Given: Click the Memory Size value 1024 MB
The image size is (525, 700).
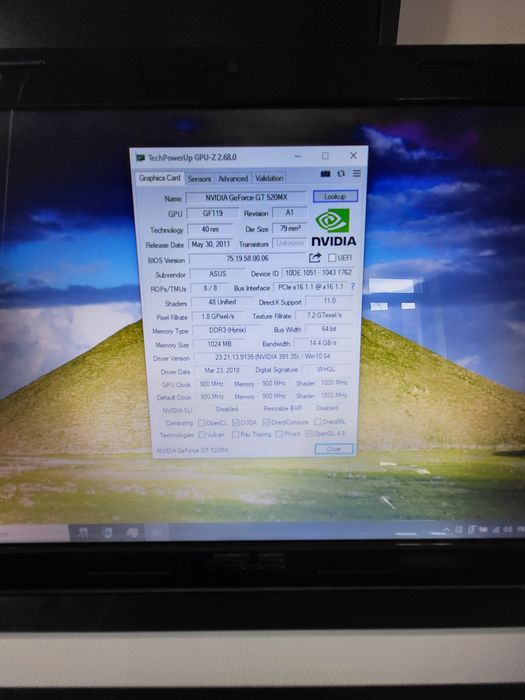Looking at the screenshot, I should click(x=219, y=344).
